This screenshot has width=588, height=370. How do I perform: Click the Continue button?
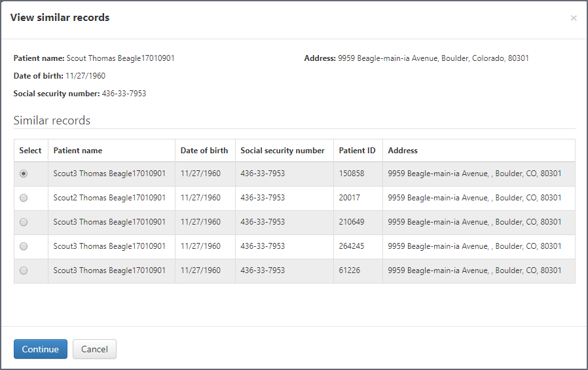pyautogui.click(x=41, y=349)
